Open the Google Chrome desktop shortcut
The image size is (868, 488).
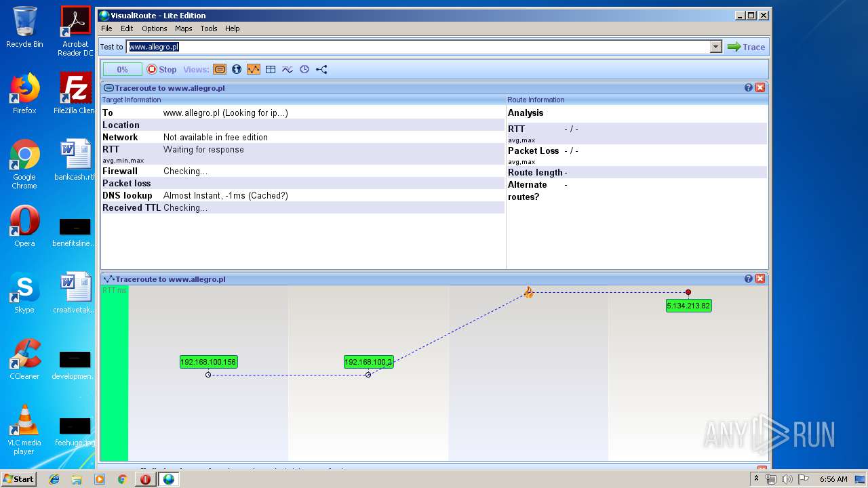click(x=24, y=165)
